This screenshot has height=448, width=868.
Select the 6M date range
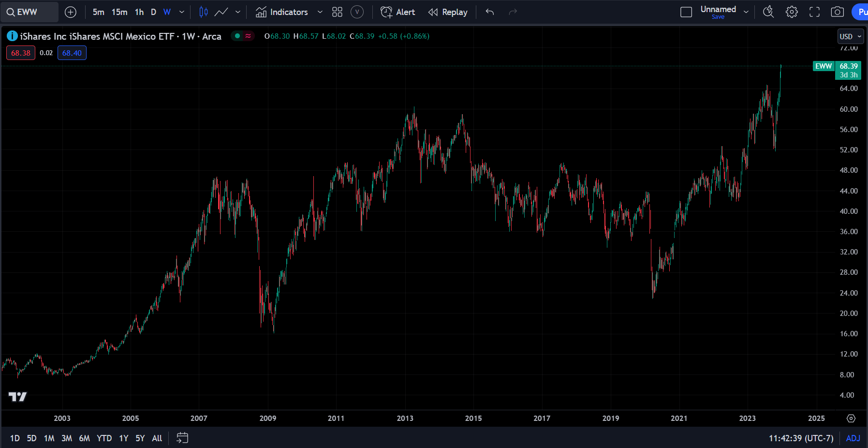[x=84, y=438]
